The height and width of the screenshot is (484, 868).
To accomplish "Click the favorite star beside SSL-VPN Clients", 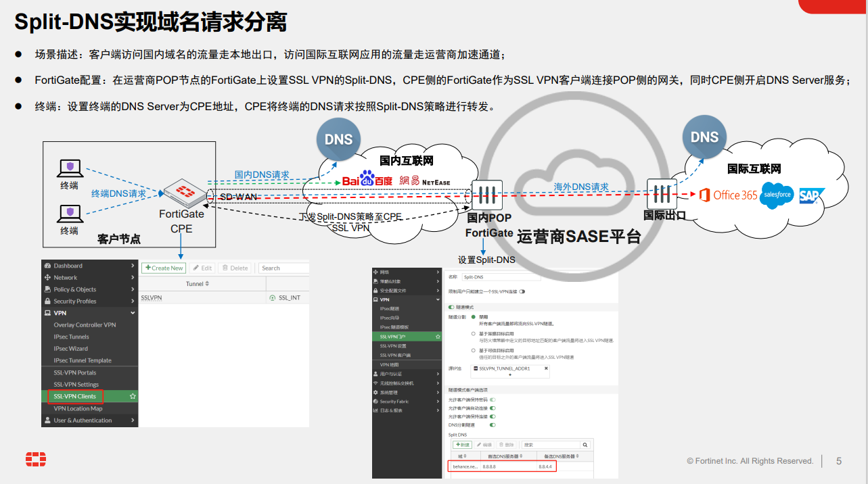I will [x=133, y=396].
